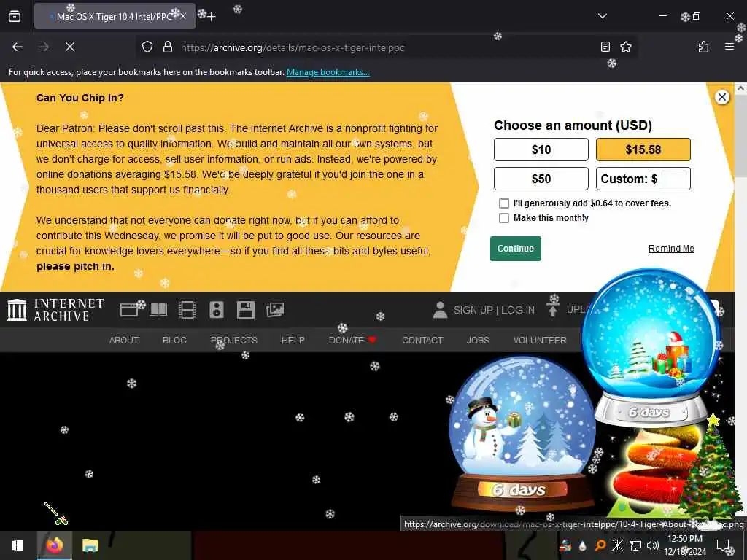Open the user account person icon
This screenshot has width=747, height=560.
(440, 310)
